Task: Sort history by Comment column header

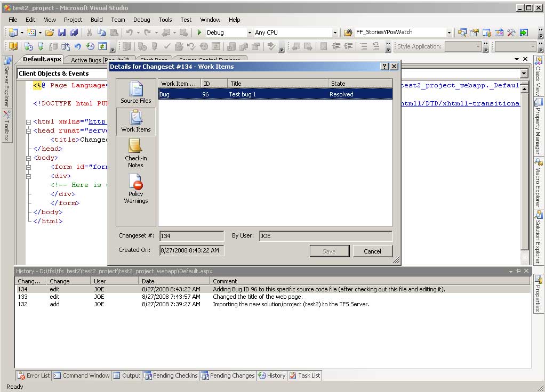Action: point(370,281)
